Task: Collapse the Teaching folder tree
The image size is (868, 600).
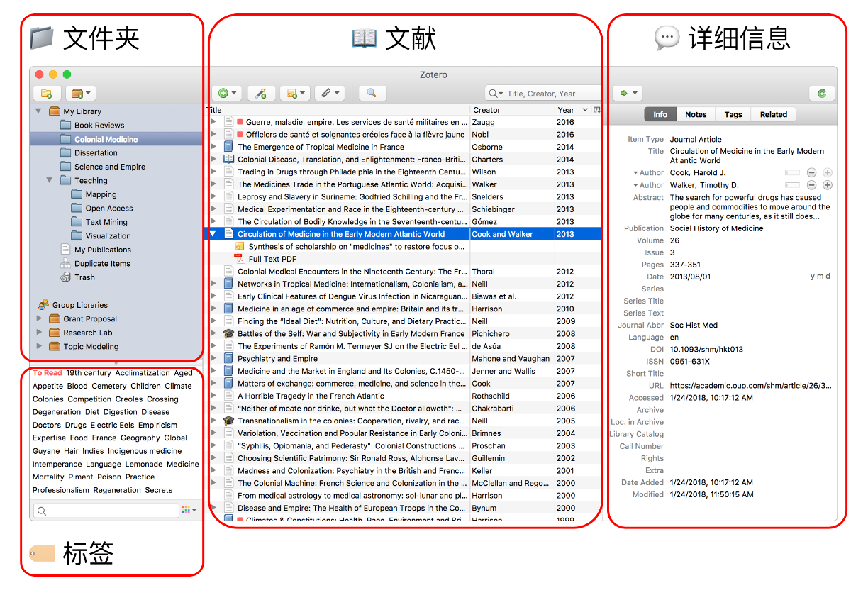Action: click(50, 181)
